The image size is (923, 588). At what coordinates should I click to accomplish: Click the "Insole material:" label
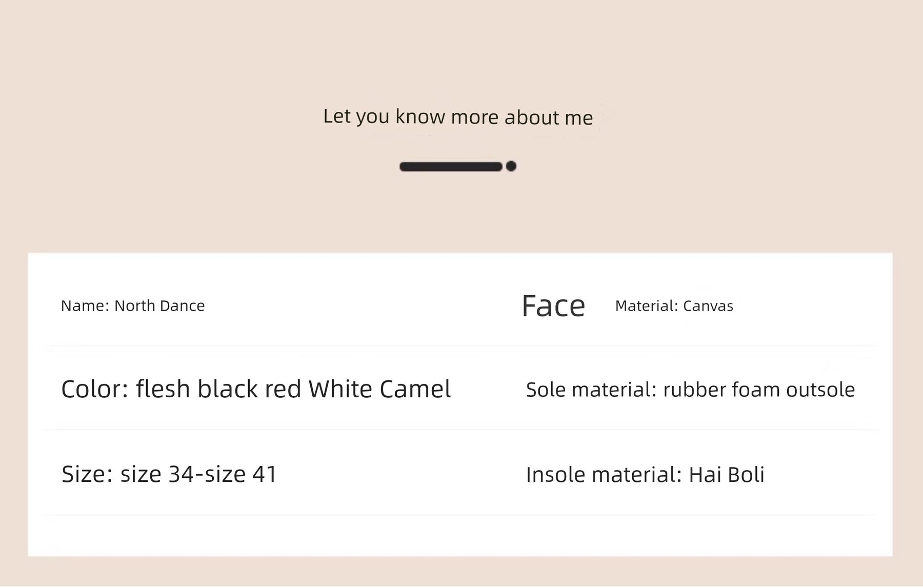[x=604, y=475]
